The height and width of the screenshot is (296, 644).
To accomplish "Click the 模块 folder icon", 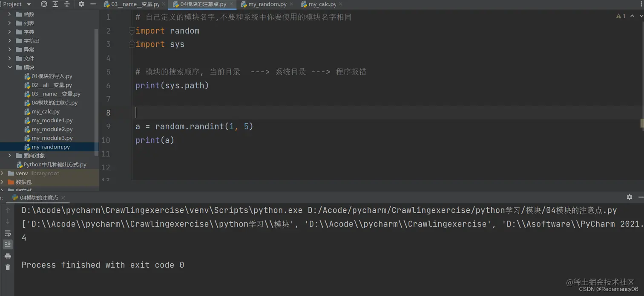I will click(19, 67).
